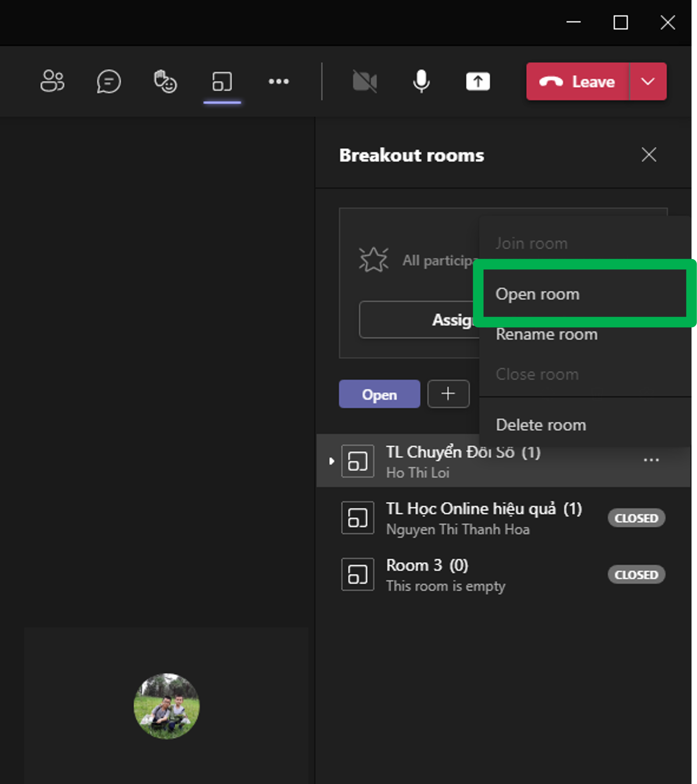
Task: Click the breakout rooms toolbar icon
Action: (x=222, y=81)
